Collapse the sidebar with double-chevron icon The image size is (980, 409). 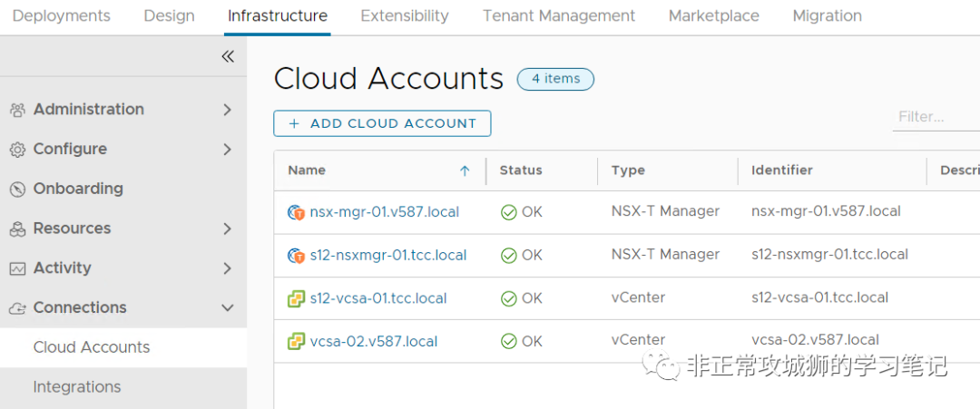(228, 56)
